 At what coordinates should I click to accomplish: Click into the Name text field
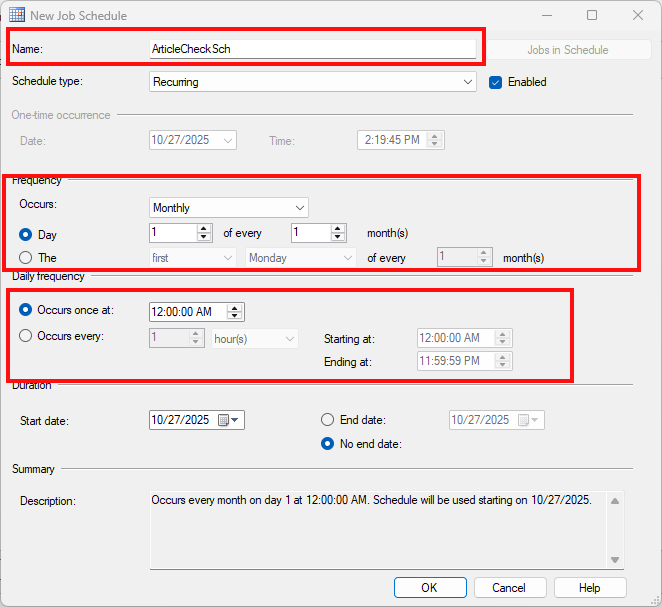coord(312,49)
